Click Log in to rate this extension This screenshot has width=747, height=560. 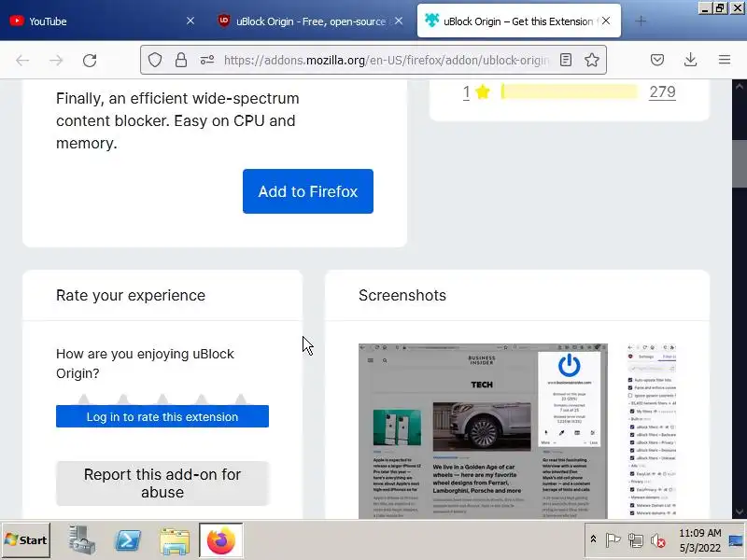(x=162, y=416)
